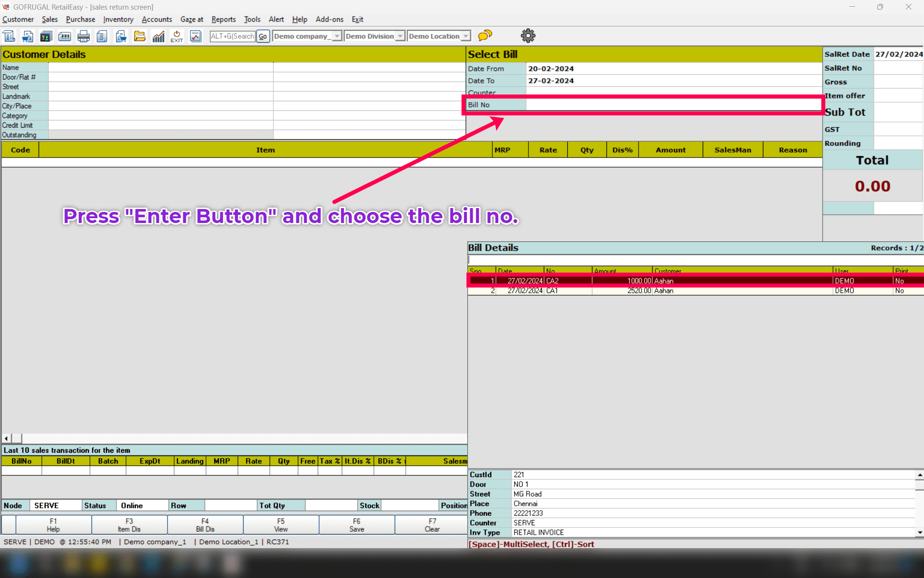This screenshot has width=924, height=578.
Task: Click the Bill No input field
Action: tap(673, 105)
